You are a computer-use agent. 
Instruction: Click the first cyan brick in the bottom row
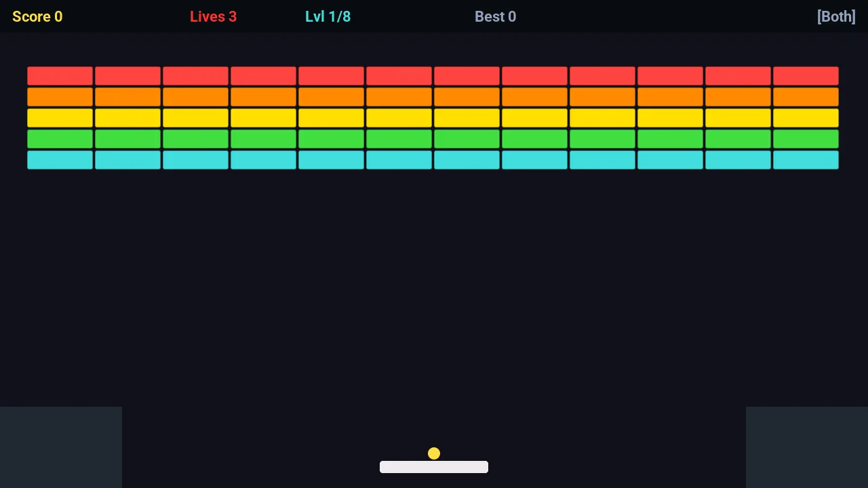coord(60,160)
